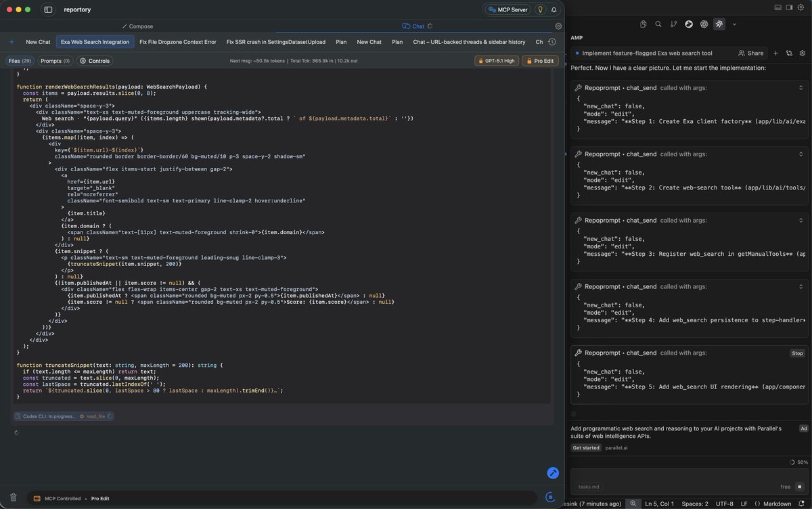Change the GPT-5.1 High model selector
This screenshot has width=812, height=509.
[x=497, y=61]
